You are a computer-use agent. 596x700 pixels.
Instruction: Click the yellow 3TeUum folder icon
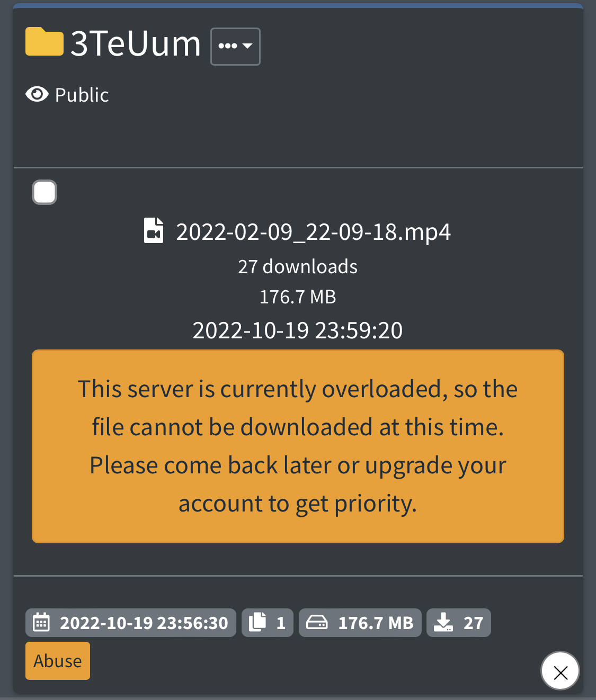point(45,42)
